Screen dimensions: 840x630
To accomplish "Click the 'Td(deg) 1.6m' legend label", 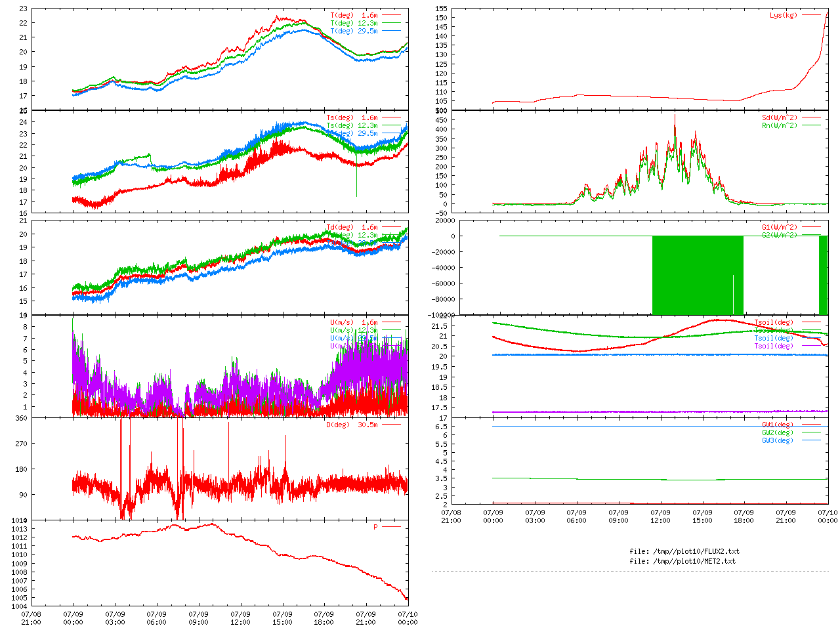I will (352, 228).
